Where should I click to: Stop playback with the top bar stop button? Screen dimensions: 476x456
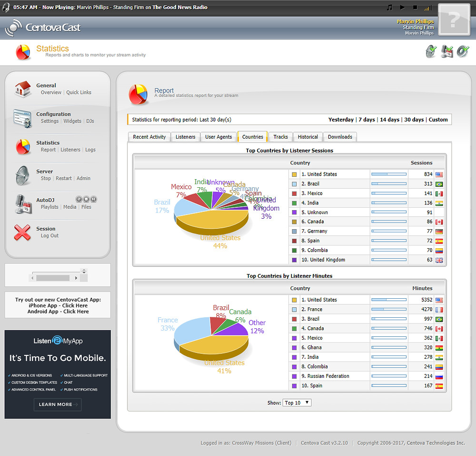tap(415, 7)
